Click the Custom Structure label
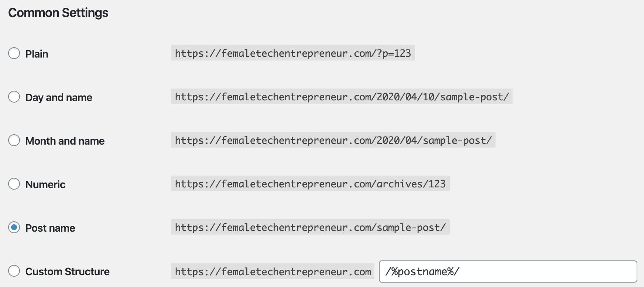644x287 pixels. point(68,272)
